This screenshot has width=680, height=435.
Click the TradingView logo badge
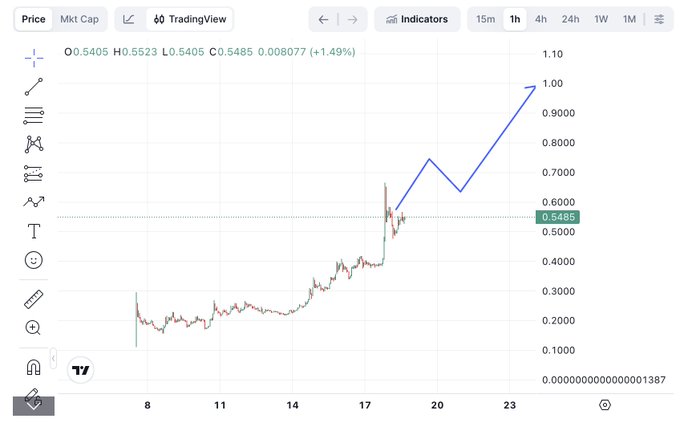[81, 370]
